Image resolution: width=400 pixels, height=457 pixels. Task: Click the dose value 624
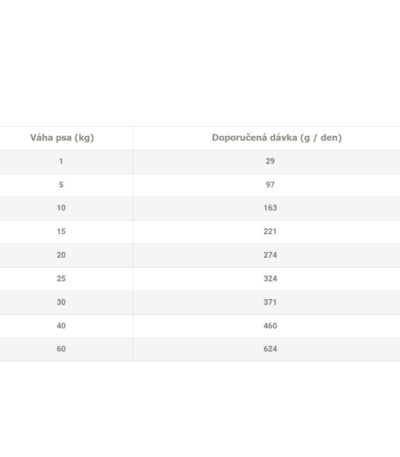coord(270,349)
